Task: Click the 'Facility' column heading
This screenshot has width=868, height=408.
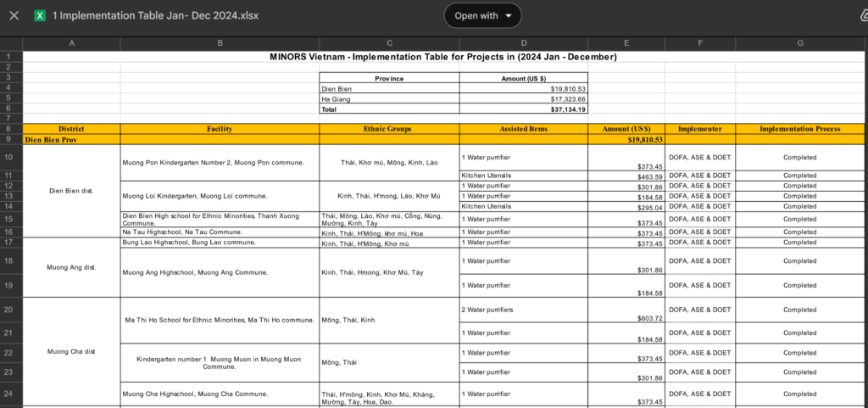Action: (x=220, y=129)
